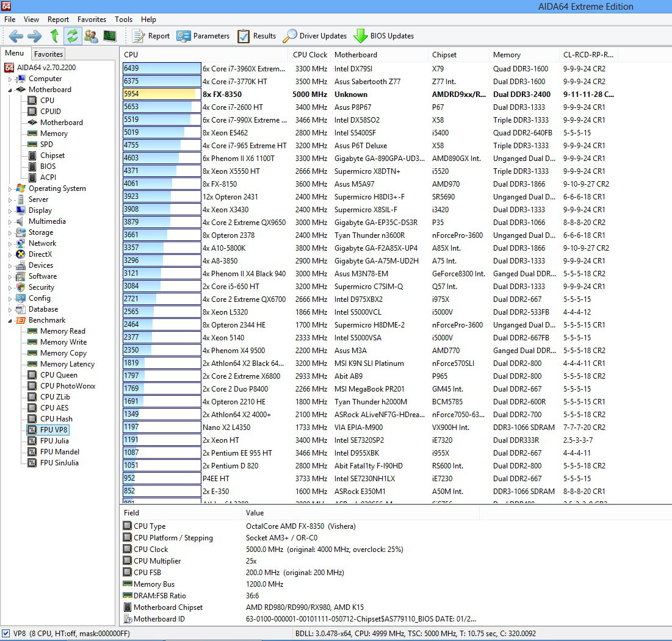Click the green Up arrow toolbar icon

(54, 36)
